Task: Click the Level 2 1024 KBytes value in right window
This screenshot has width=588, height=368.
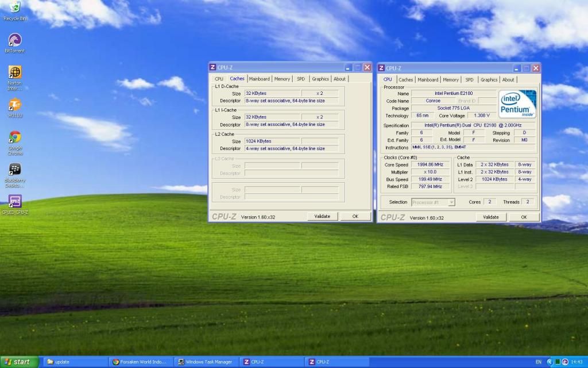Action: pos(494,179)
